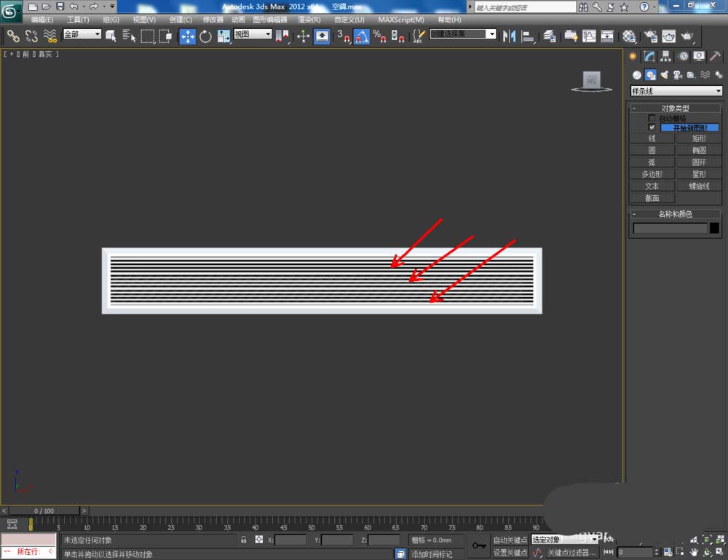Viewport: 728px width, 560px height.
Task: Open the 工具(T) menu
Action: coord(78,20)
